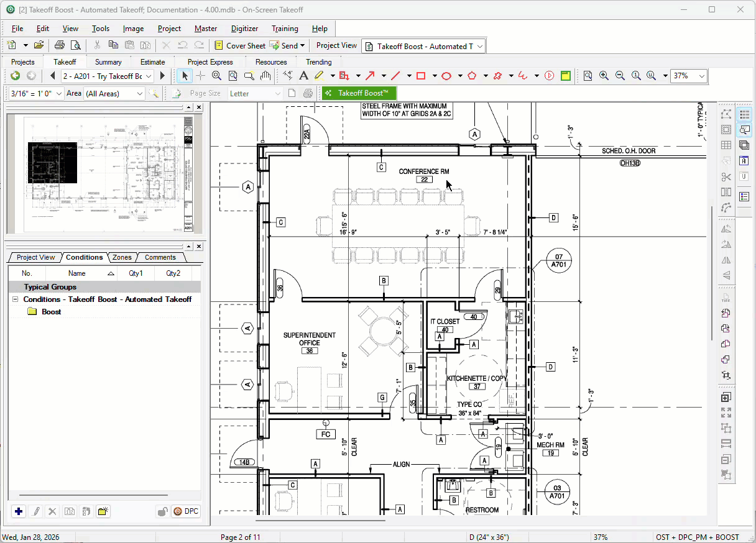Collapse the Conditions - Takeoff Boost tree node
The width and height of the screenshot is (756, 543).
click(16, 299)
